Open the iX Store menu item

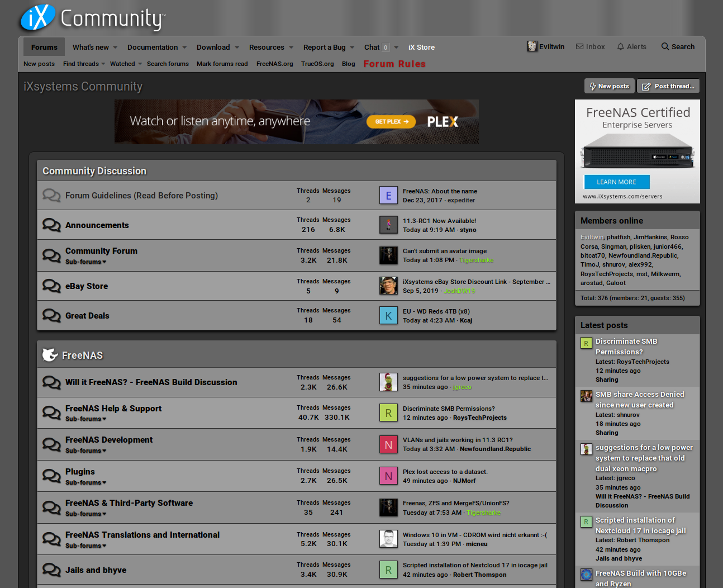click(x=421, y=48)
